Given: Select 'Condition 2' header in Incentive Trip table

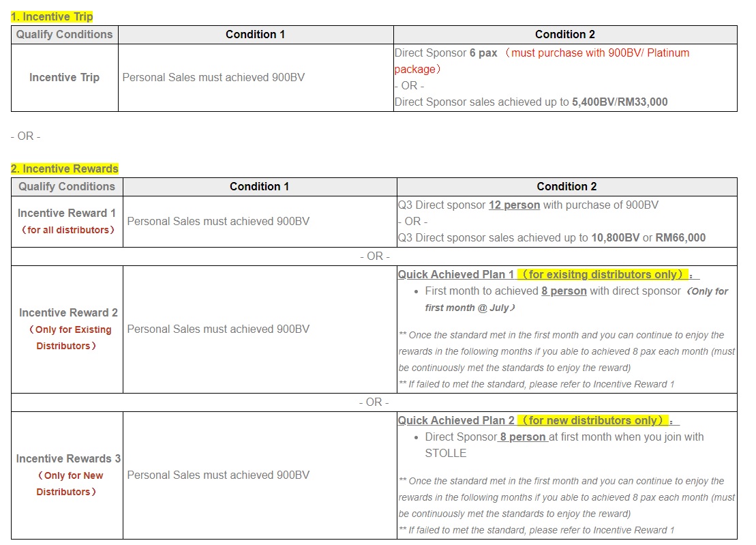Looking at the screenshot, I should pos(564,35).
